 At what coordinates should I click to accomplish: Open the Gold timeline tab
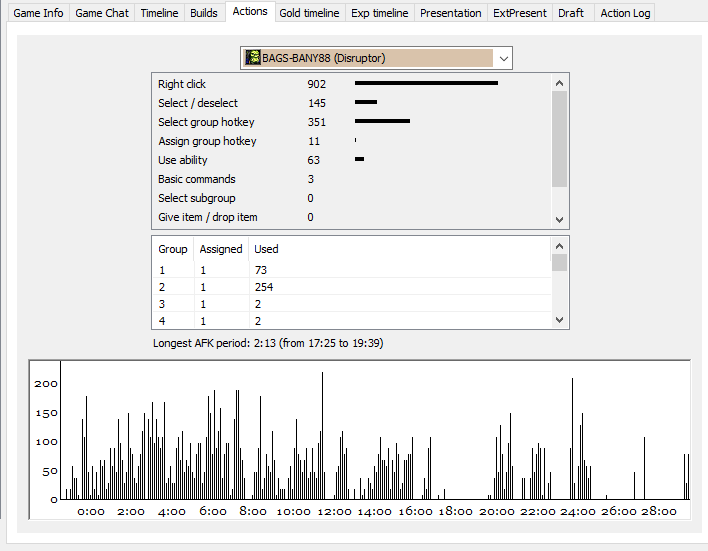click(x=309, y=13)
